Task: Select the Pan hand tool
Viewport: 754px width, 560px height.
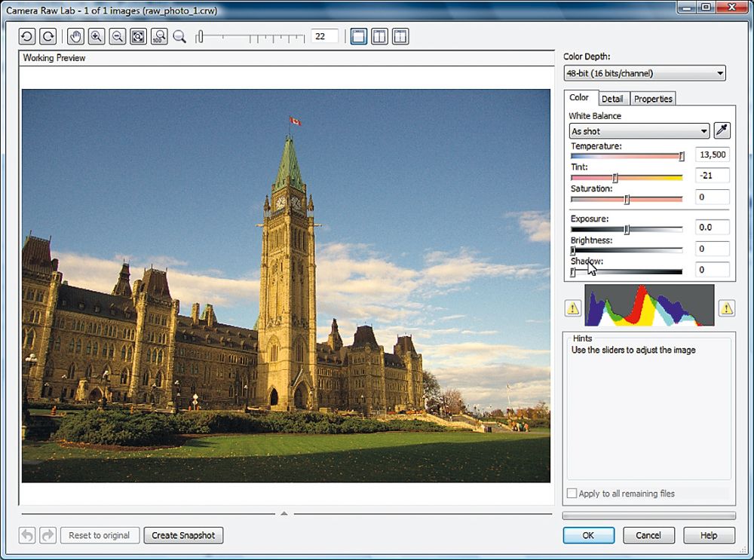Action: click(x=75, y=36)
